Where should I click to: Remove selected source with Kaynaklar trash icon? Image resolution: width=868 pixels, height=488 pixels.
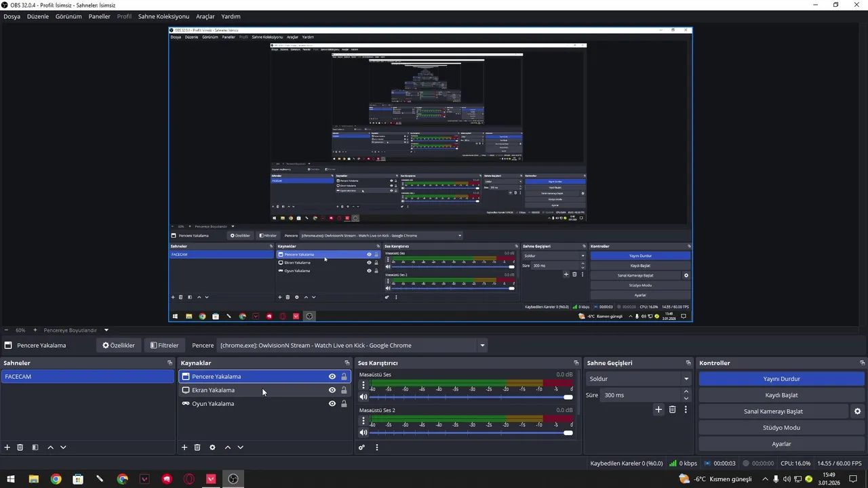coord(197,447)
